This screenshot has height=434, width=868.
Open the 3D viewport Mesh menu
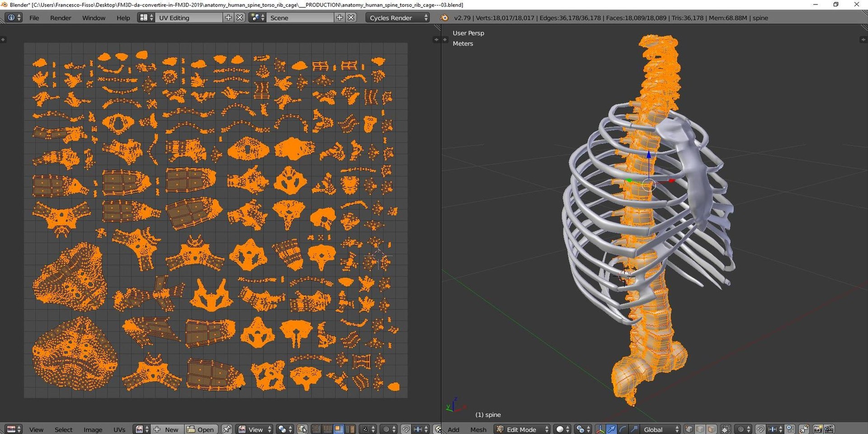point(478,429)
